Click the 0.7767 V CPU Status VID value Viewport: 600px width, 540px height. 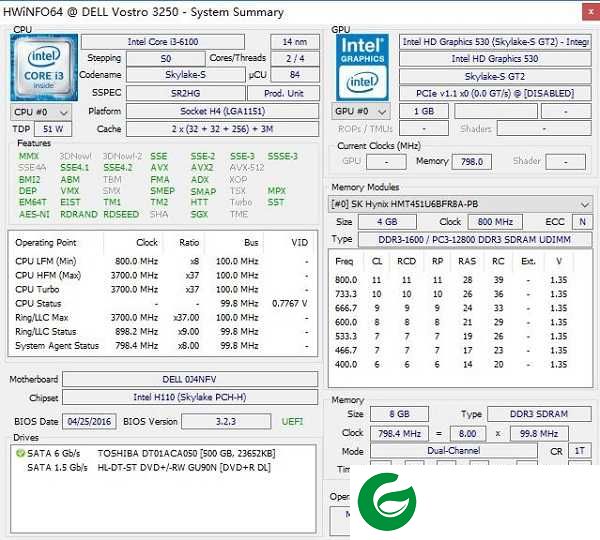point(289,303)
